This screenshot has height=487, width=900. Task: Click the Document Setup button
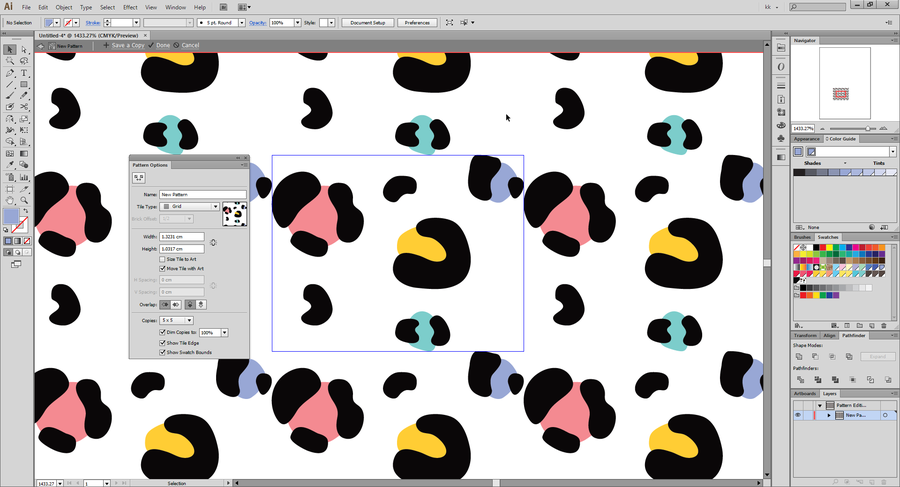click(367, 22)
